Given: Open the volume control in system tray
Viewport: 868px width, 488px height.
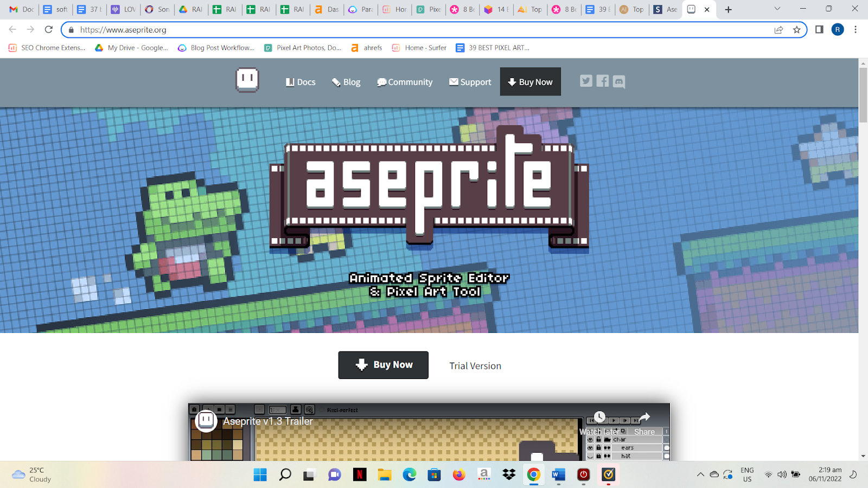Looking at the screenshot, I should 782,474.
